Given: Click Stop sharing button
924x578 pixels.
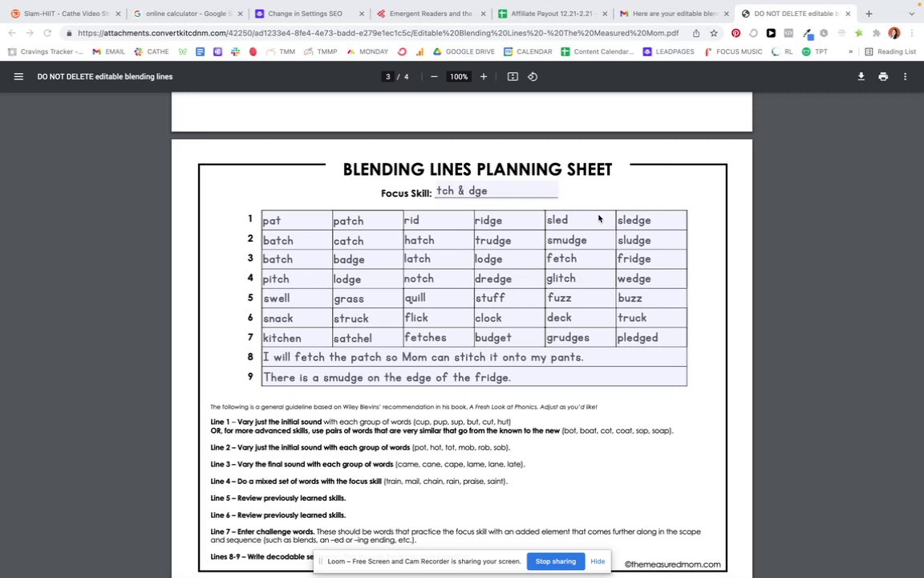Looking at the screenshot, I should (556, 561).
